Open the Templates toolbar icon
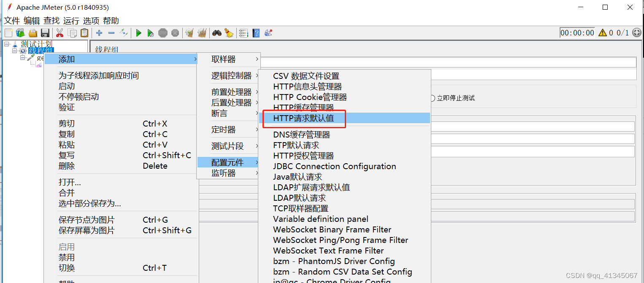Screen dimensions: 644x283 pyautogui.click(x=20, y=33)
